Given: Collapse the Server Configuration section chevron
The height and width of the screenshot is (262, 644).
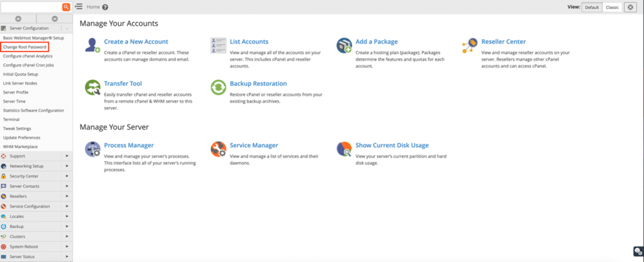Looking at the screenshot, I should (66, 28).
